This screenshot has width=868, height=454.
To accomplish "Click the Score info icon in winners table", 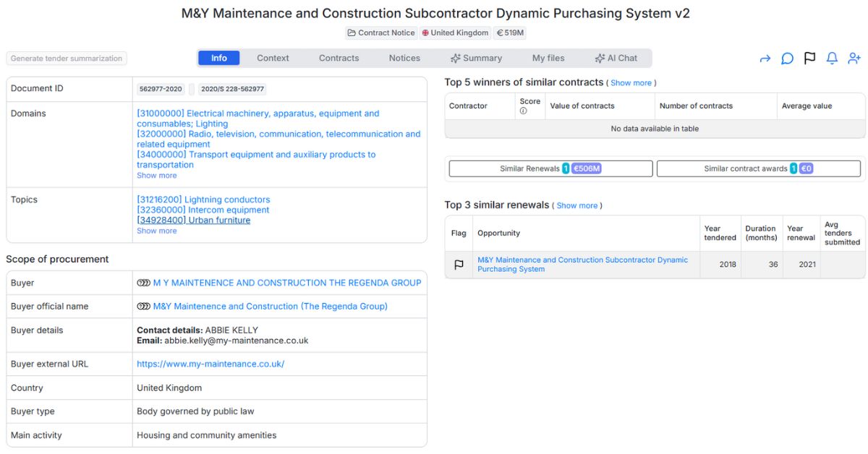I will [523, 111].
